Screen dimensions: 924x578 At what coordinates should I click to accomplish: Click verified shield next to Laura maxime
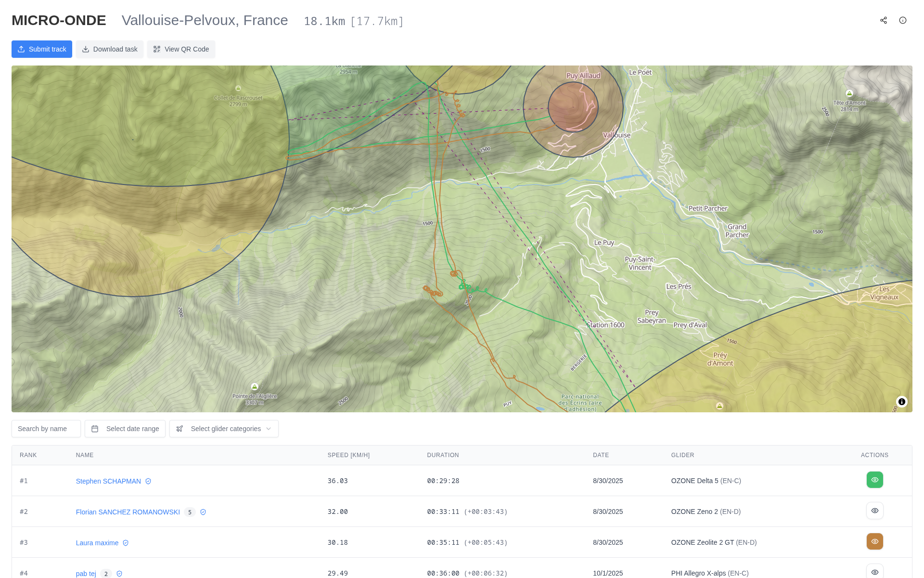click(126, 543)
